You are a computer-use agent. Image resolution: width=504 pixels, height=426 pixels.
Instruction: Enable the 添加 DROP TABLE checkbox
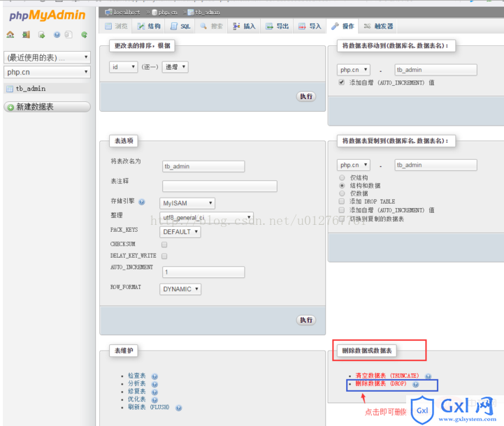(342, 201)
